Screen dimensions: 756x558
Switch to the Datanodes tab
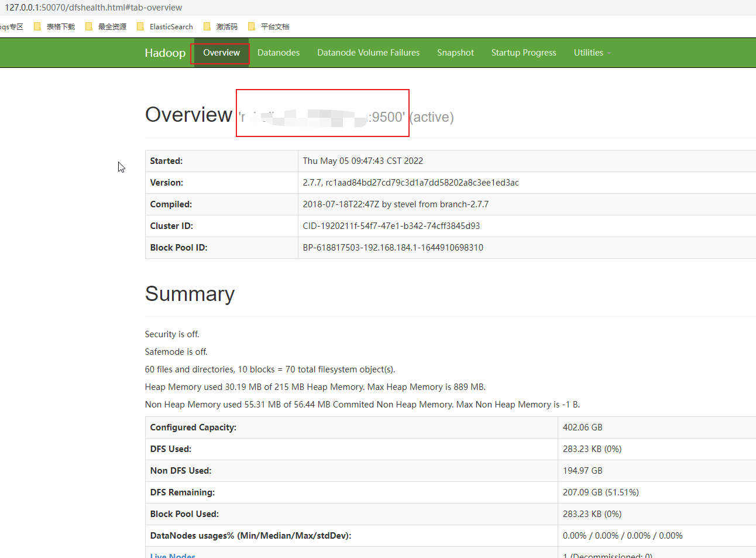tap(278, 53)
